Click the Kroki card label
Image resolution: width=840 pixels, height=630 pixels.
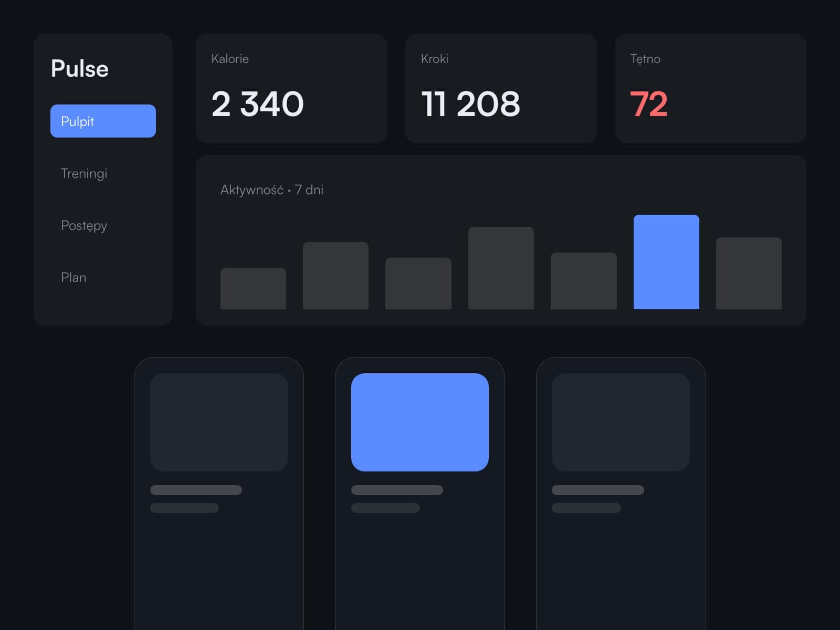[435, 59]
